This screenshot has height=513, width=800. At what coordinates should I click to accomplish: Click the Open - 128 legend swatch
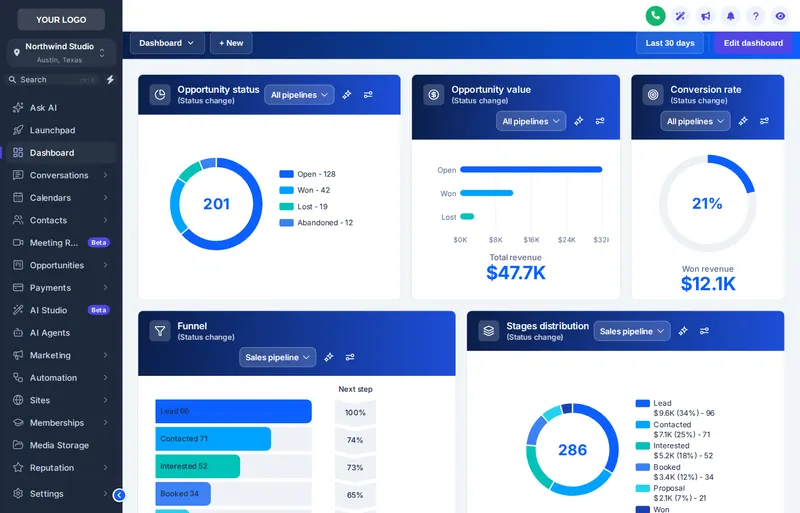pyautogui.click(x=286, y=174)
